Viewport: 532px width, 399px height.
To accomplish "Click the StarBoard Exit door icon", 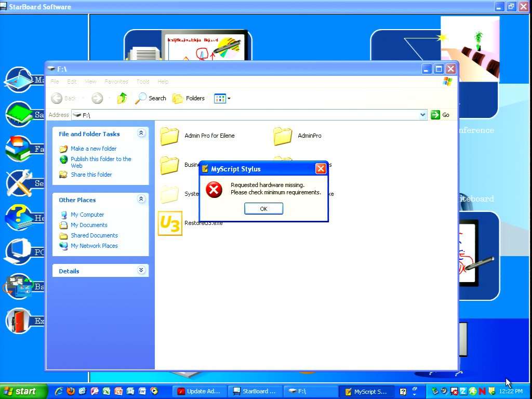I will (20, 321).
